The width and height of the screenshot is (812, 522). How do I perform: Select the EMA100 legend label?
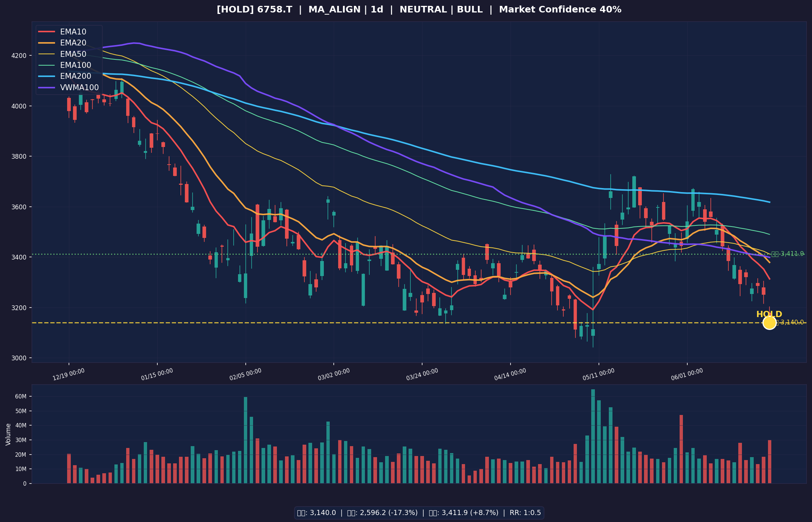(76, 65)
